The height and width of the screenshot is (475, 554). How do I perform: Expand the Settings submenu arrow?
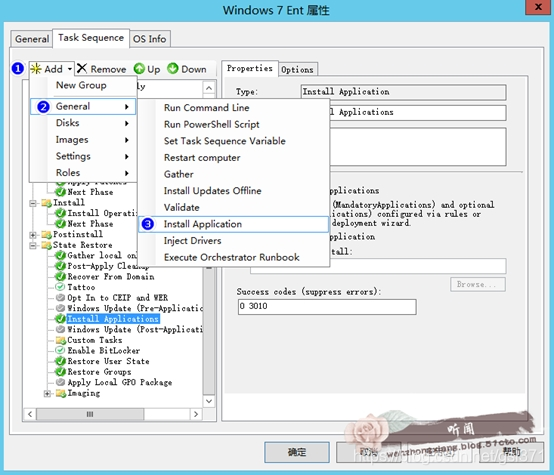tap(127, 157)
